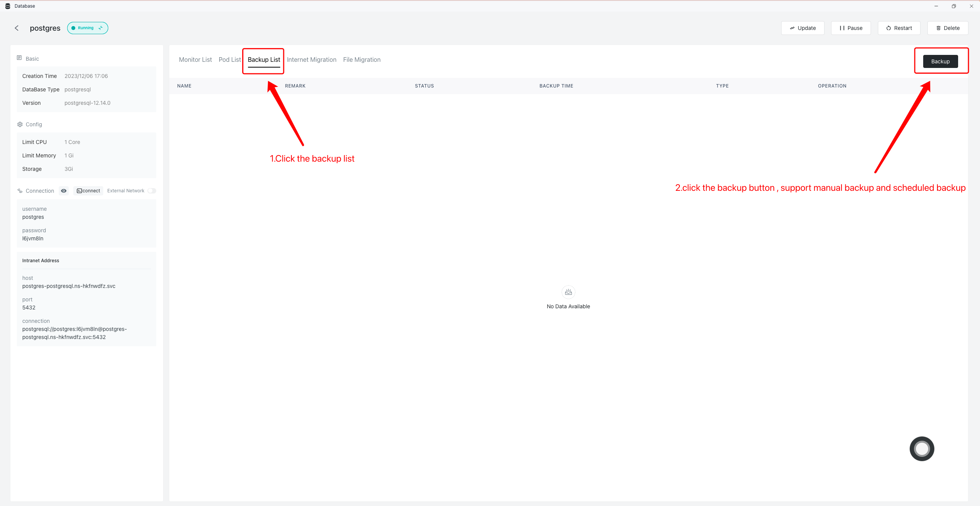
Task: Enable the External Network switch
Action: [x=152, y=191]
